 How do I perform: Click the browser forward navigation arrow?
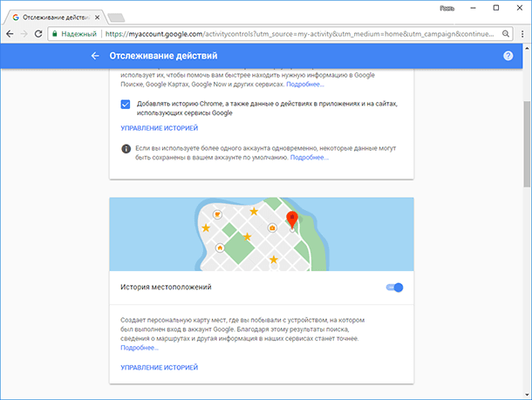click(24, 34)
